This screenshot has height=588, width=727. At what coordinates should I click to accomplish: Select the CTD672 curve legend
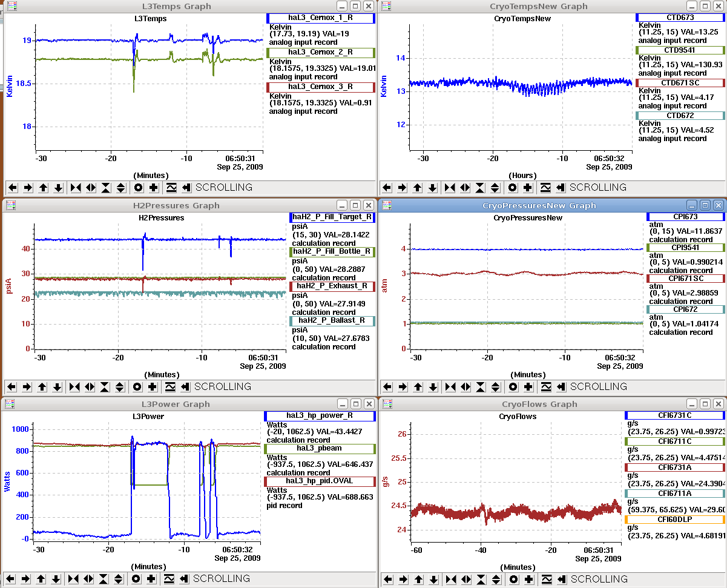(680, 115)
